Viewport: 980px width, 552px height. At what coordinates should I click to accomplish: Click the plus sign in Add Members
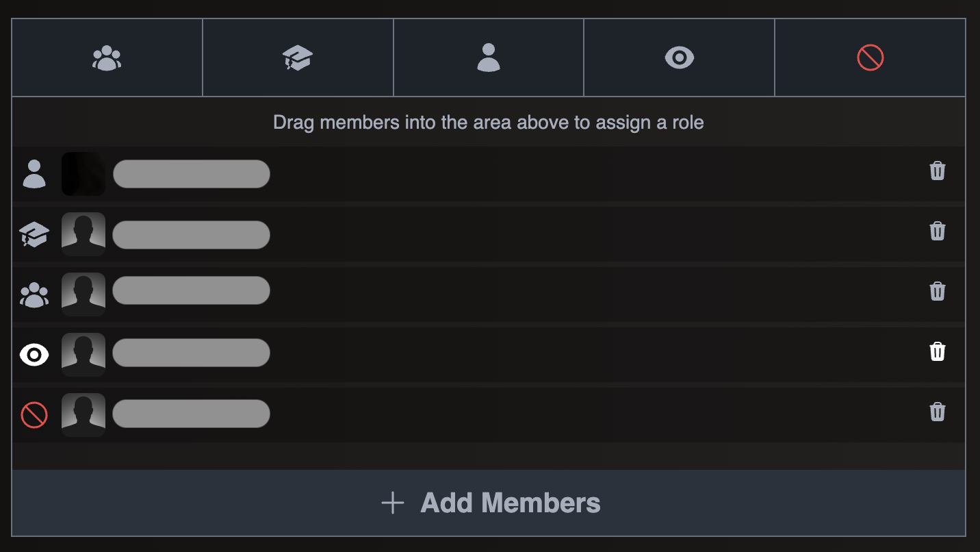(391, 502)
